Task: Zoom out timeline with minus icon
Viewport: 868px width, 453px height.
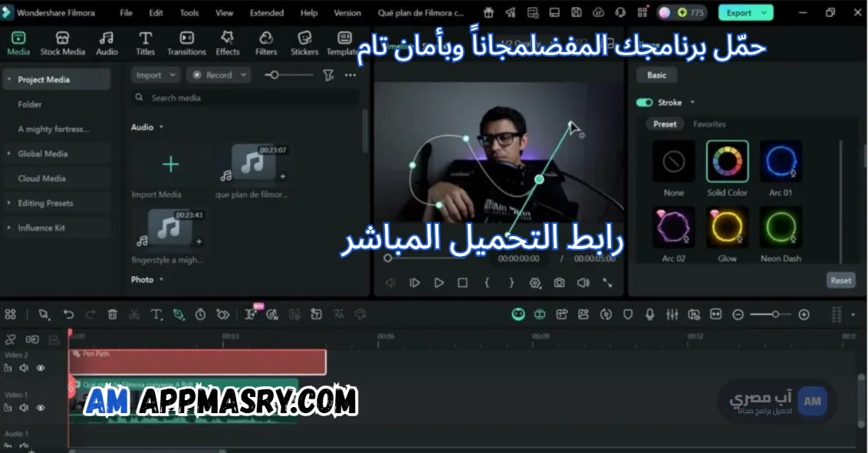Action: 738,315
